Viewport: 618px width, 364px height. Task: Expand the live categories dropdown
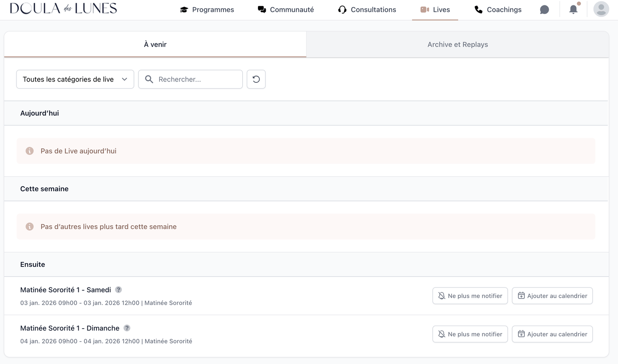tap(75, 79)
